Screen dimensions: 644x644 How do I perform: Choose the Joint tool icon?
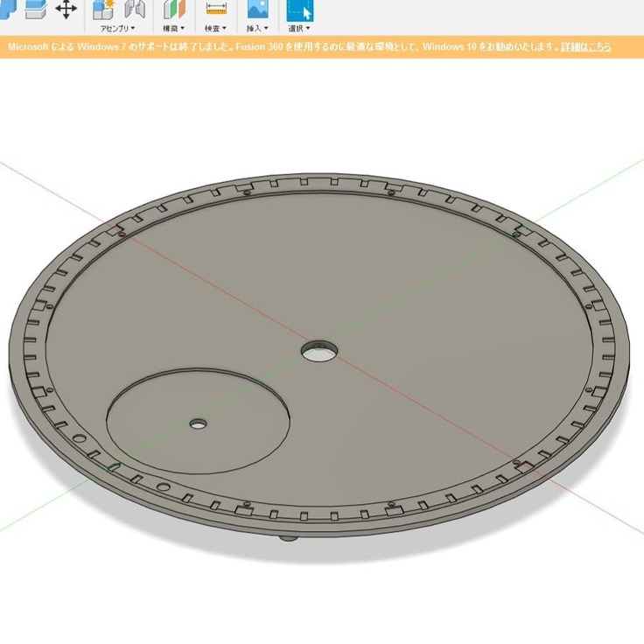point(135,9)
